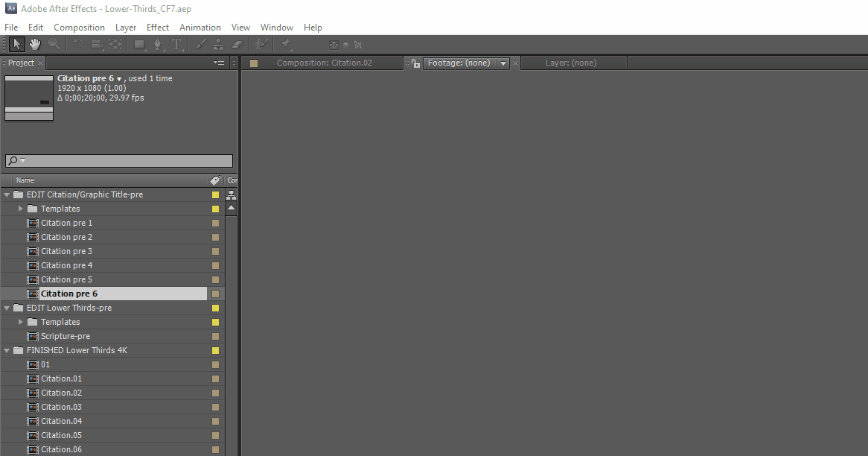Activate the Clone Stamp tool
The width and height of the screenshot is (868, 456).
pyautogui.click(x=218, y=45)
